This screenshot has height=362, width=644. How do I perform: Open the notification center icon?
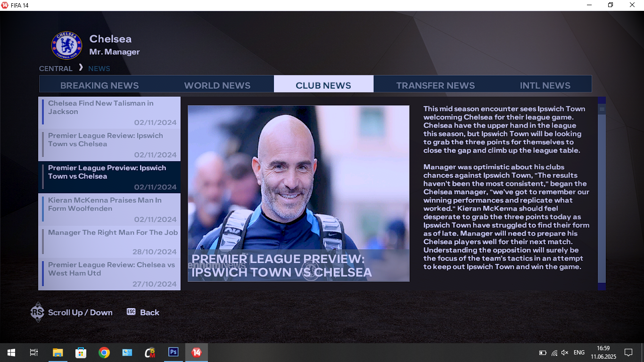[628, 353]
